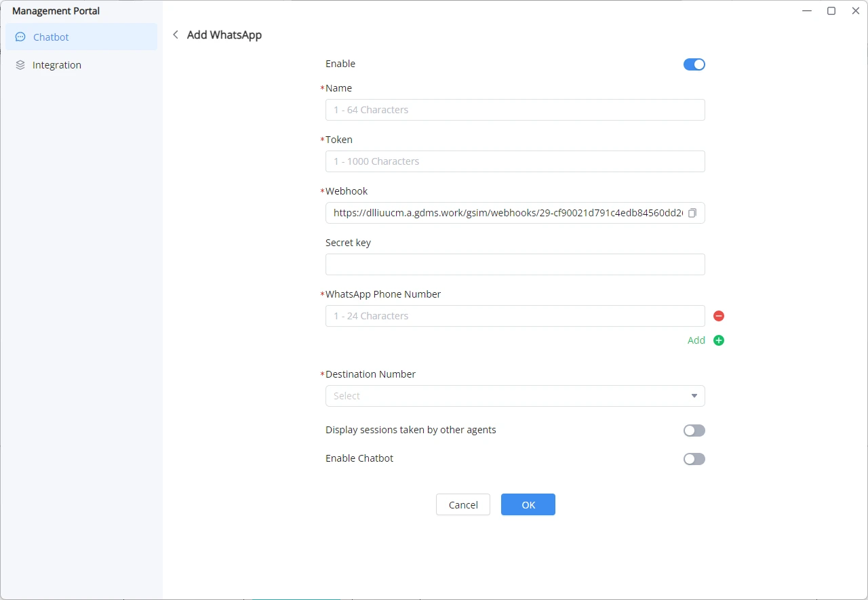Maximize the Management Portal window
868x600 pixels.
(831, 11)
